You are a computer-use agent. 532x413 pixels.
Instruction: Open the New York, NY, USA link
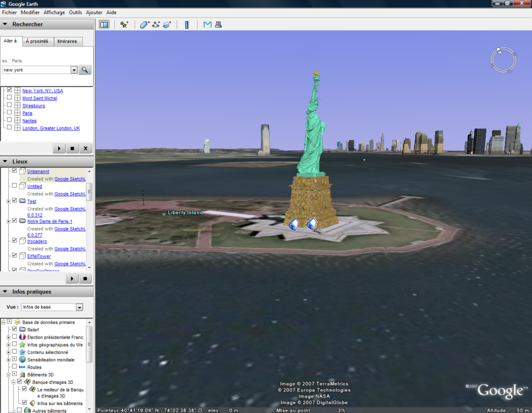pyautogui.click(x=43, y=91)
